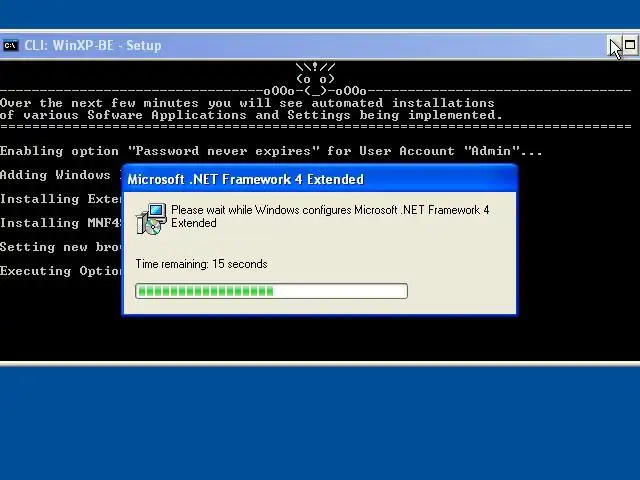Screen dimensions: 640x480
Task: Click the "Microsoft .NET Framework 4 Extended" dialog title
Action: tap(246, 179)
